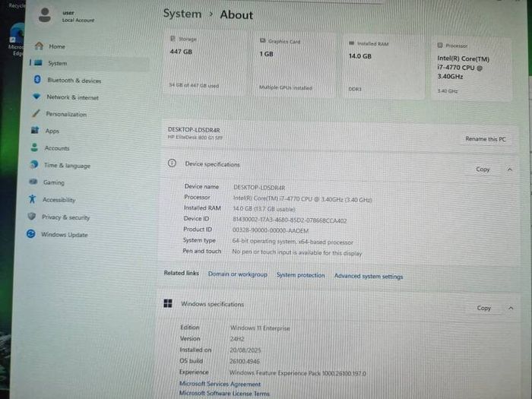Open Accessibility settings

point(59,200)
